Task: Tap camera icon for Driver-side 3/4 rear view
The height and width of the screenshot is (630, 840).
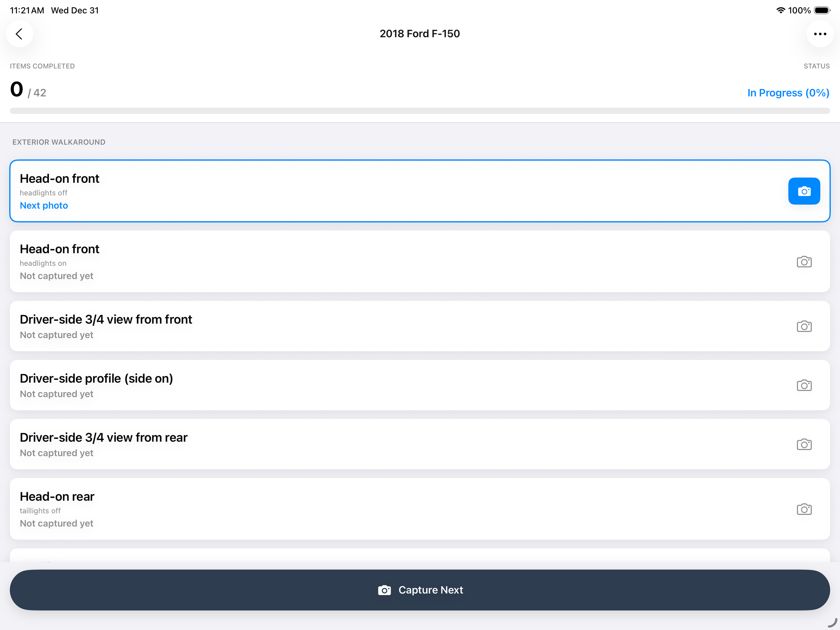Action: [804, 444]
